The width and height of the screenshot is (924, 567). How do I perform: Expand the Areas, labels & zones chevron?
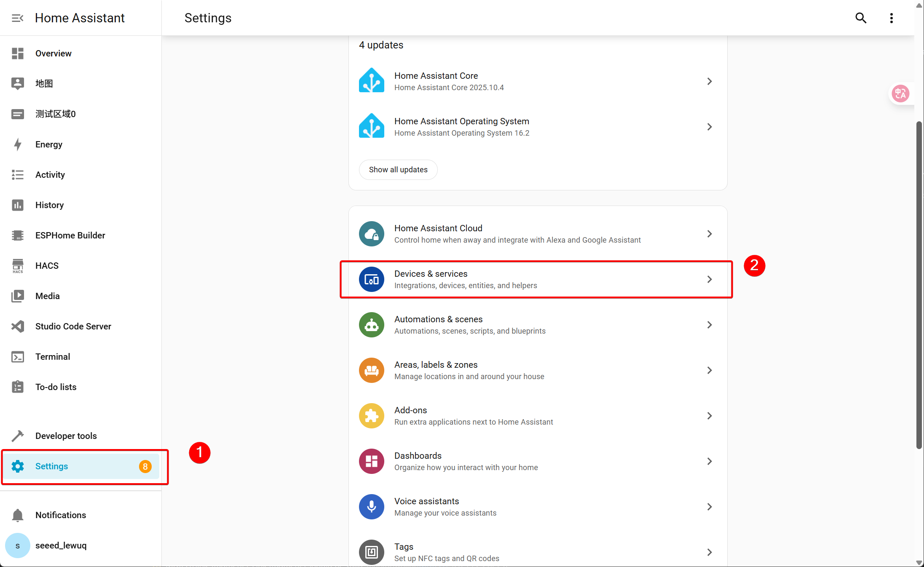[710, 370]
